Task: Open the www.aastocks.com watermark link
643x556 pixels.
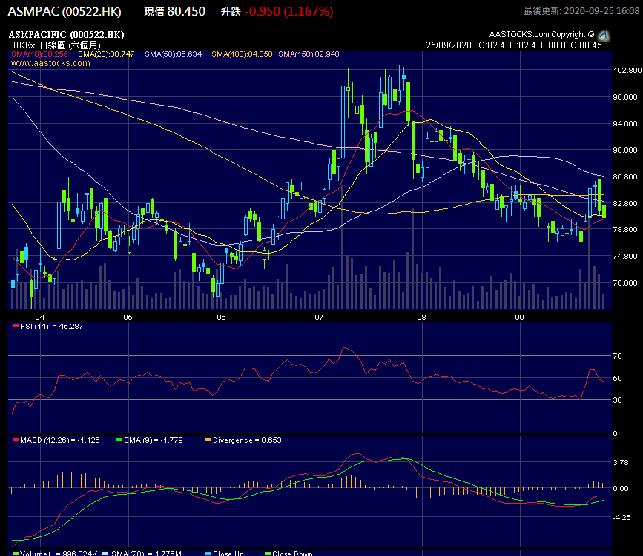Action: [50, 63]
